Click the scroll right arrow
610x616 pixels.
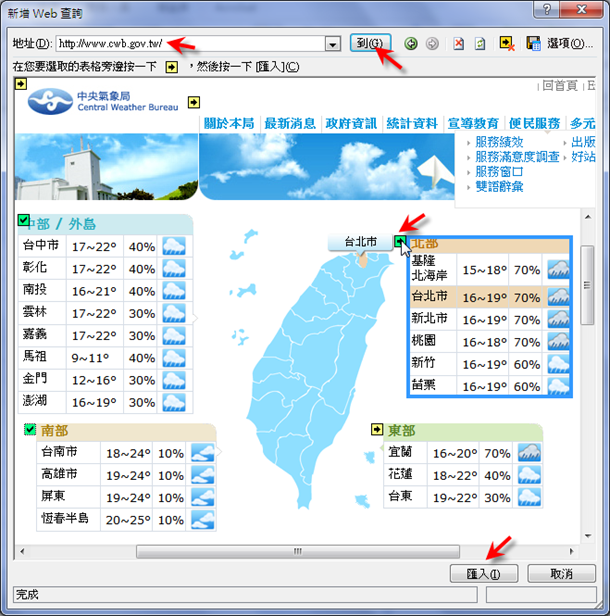point(572,551)
